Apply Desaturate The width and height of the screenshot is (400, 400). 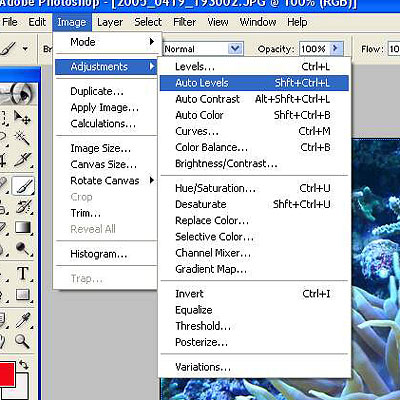click(x=254, y=204)
